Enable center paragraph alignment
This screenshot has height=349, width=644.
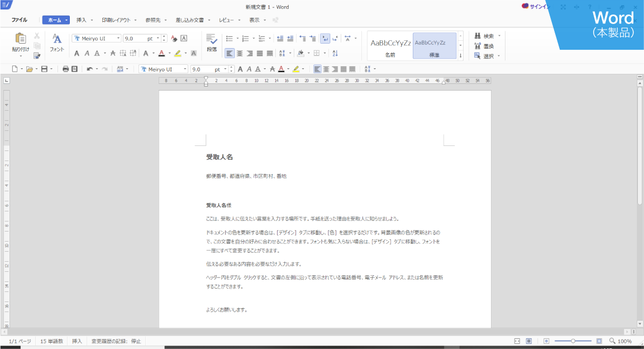(x=240, y=53)
